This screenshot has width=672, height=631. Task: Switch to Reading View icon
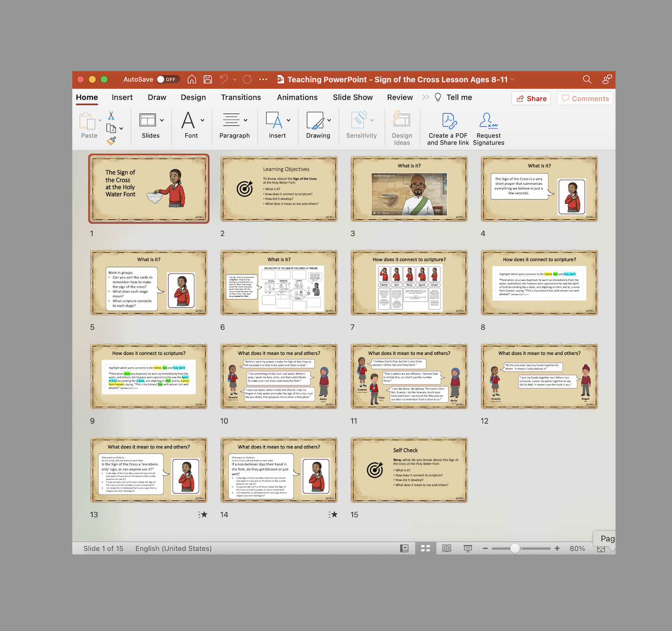(x=447, y=548)
